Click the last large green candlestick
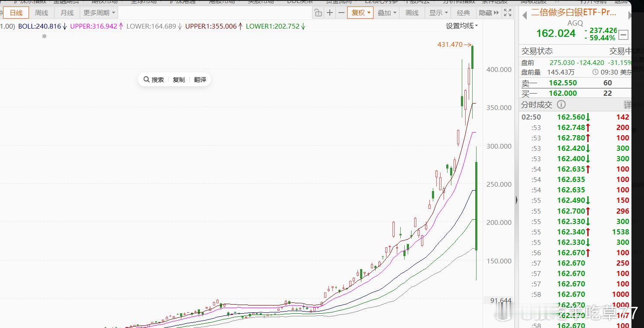This screenshot has width=644, height=328. pos(477,206)
